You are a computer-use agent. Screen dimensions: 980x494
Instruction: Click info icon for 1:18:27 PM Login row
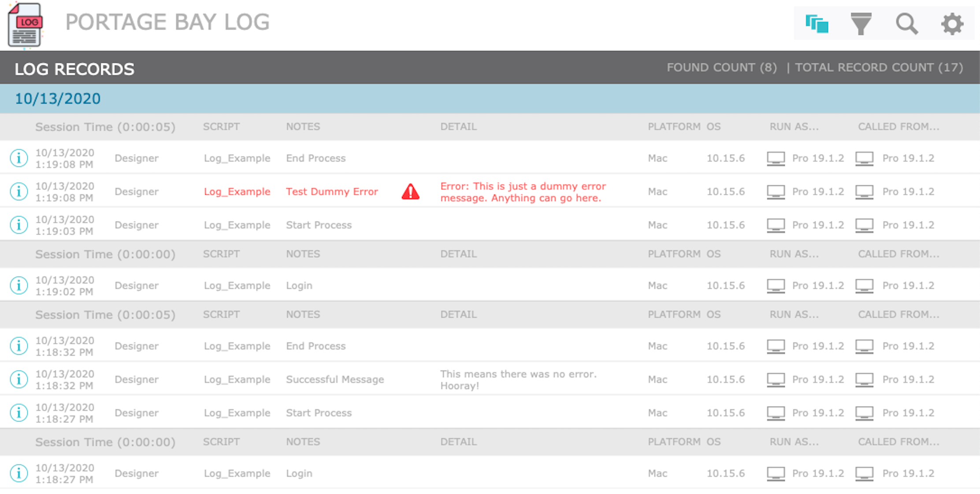click(19, 473)
